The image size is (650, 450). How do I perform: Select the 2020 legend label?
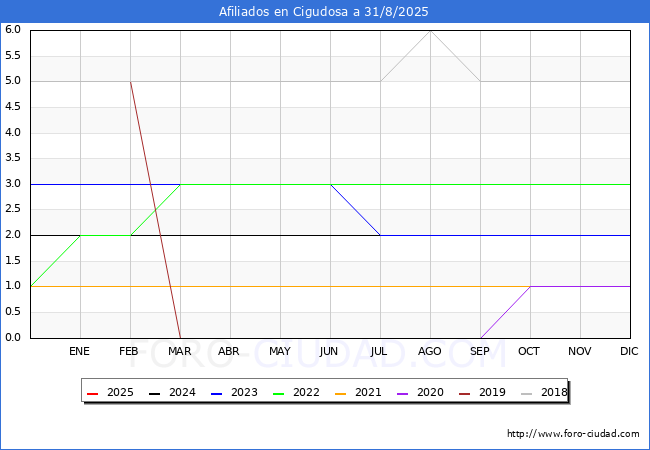coord(430,392)
